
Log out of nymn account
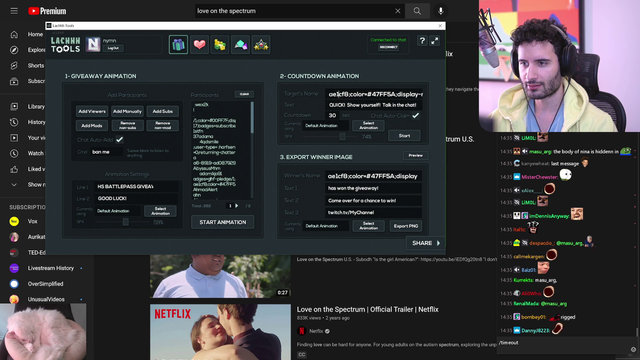(113, 48)
